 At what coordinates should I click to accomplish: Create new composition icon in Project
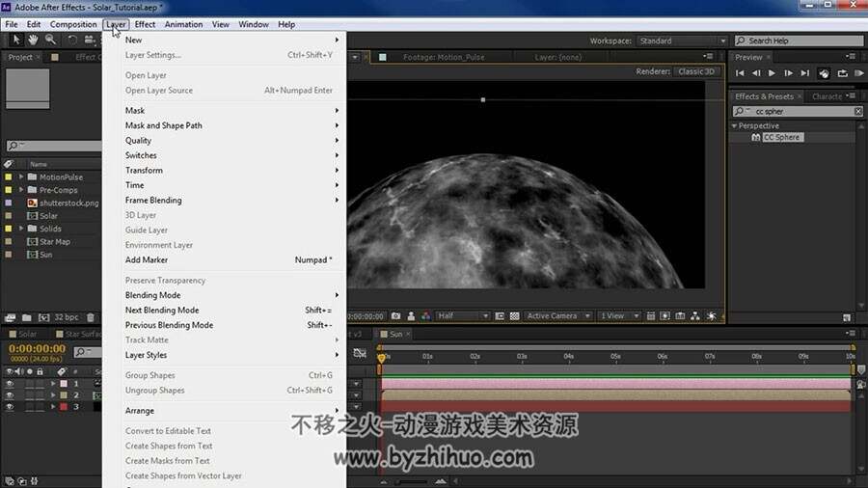click(x=43, y=317)
